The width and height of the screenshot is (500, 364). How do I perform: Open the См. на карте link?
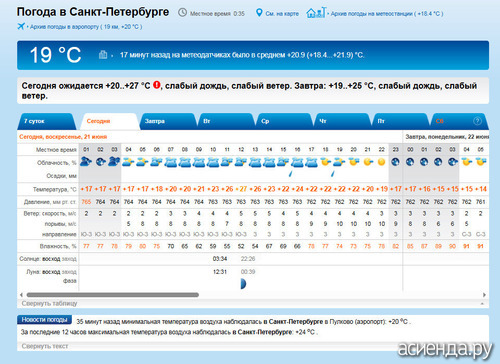(282, 14)
